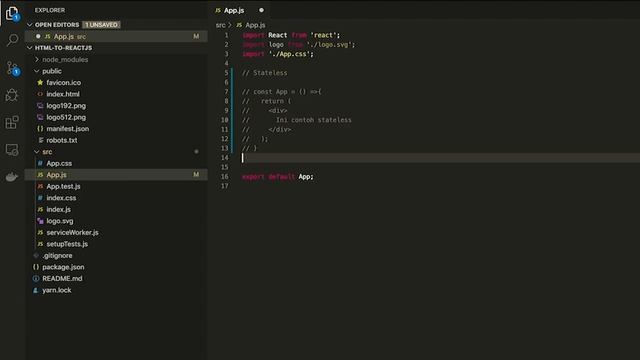Click the README.md info icon
640x360 pixels.
coord(36,278)
